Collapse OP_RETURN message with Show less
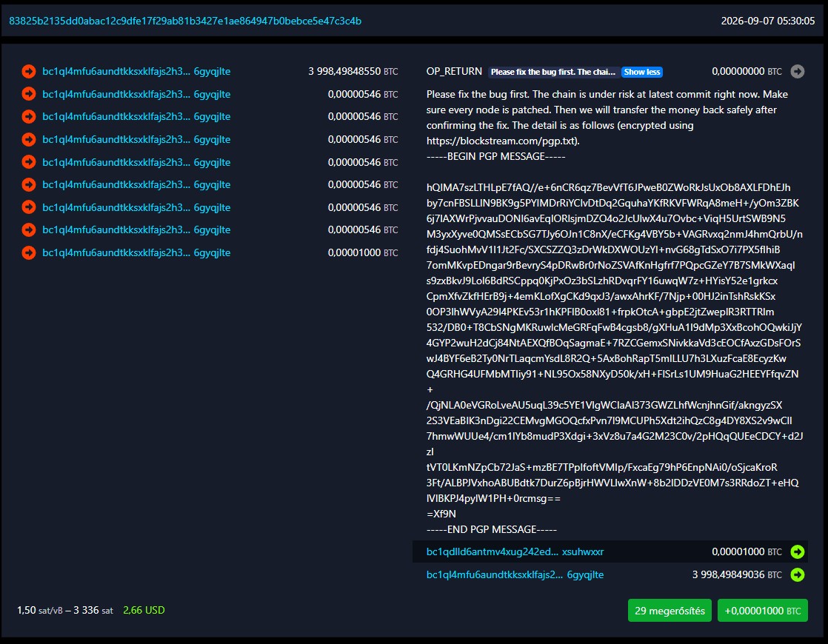828x644 pixels. (641, 72)
